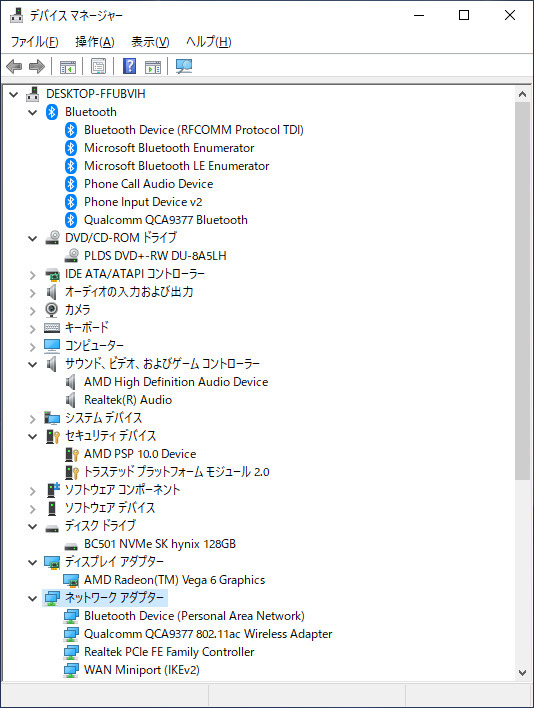534x708 pixels.
Task: Collapse the セキュリティ デバイス category
Action: coord(33,436)
